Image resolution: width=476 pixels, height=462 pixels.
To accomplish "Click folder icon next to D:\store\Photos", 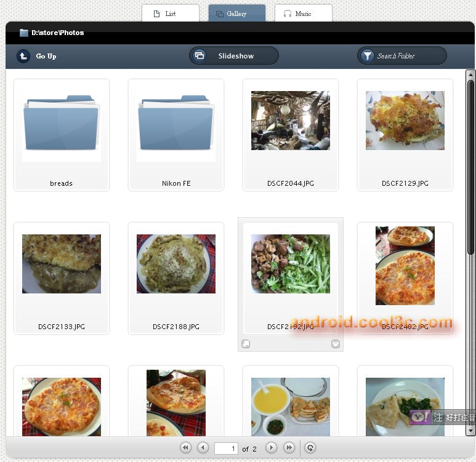I will (x=23, y=33).
